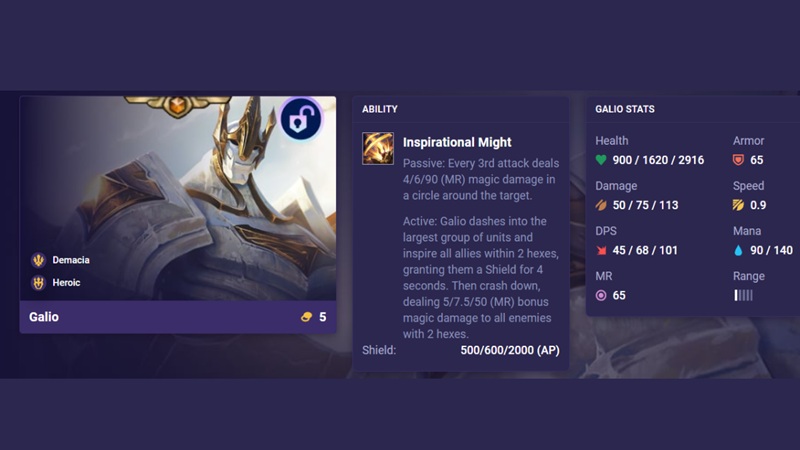Select the Heroic trait label

(66, 283)
